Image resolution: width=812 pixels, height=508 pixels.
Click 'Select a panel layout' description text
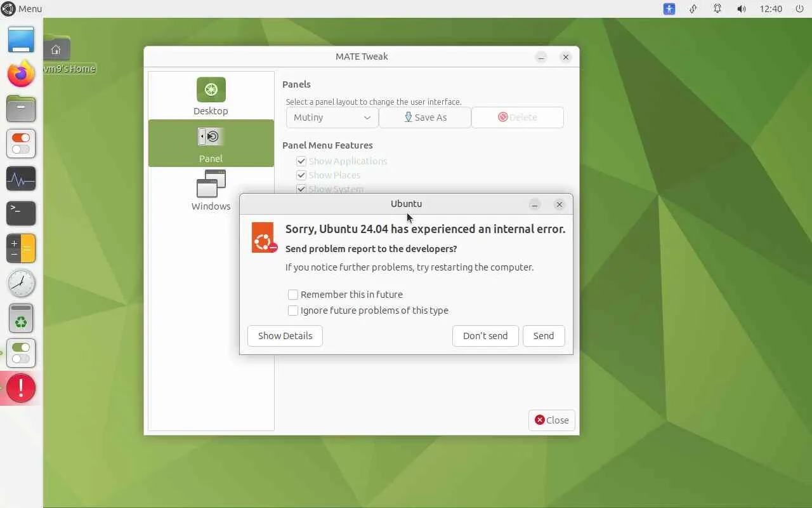click(374, 102)
